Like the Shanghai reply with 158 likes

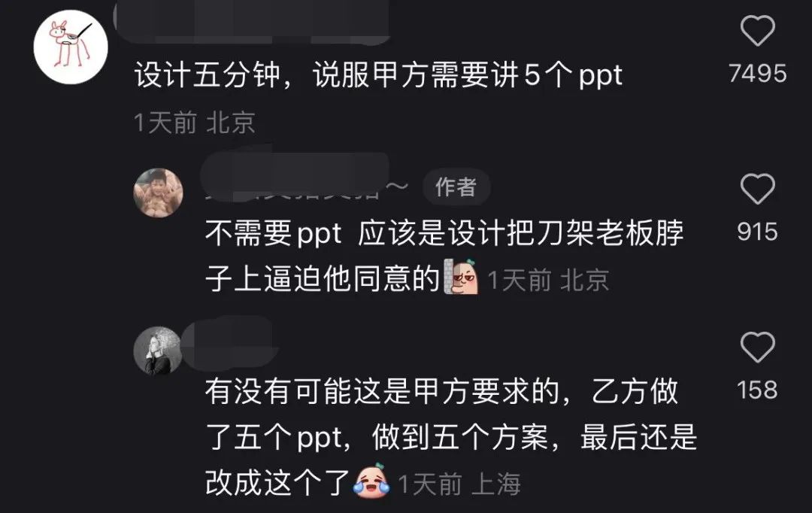(758, 348)
